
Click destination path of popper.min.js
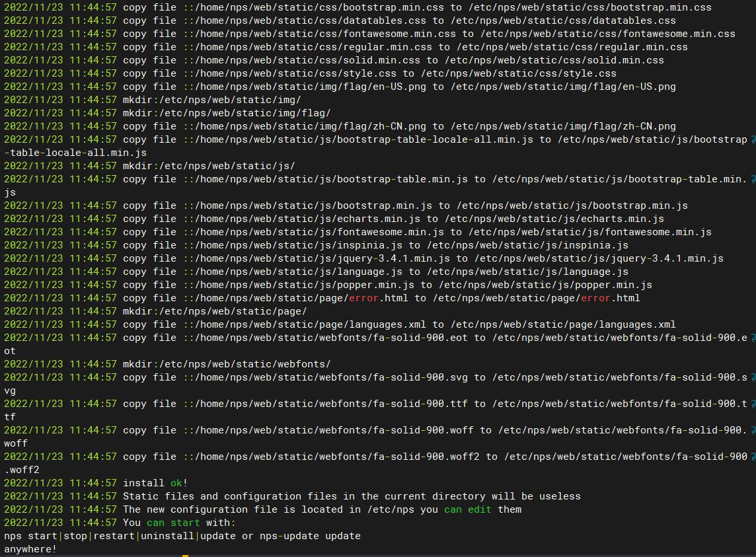click(545, 285)
